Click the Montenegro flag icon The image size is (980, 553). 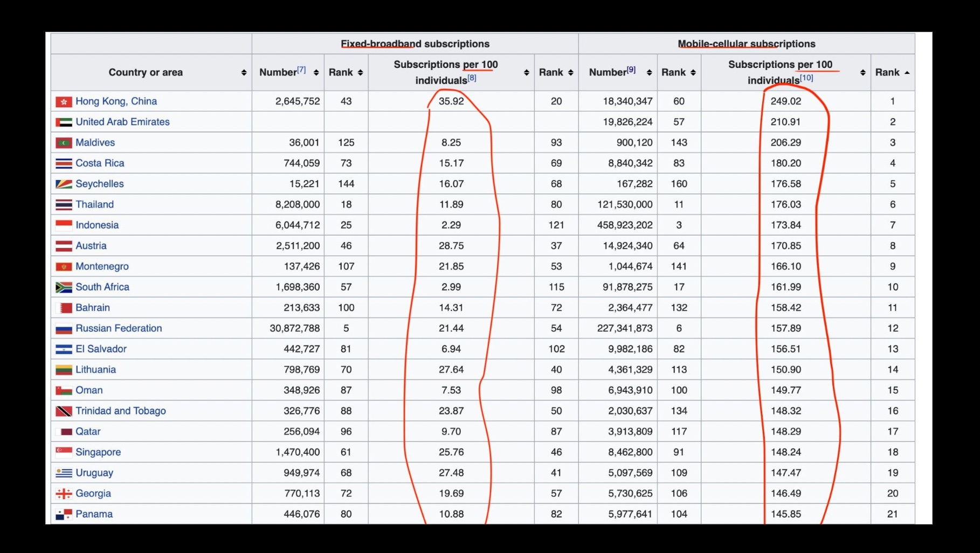click(64, 267)
